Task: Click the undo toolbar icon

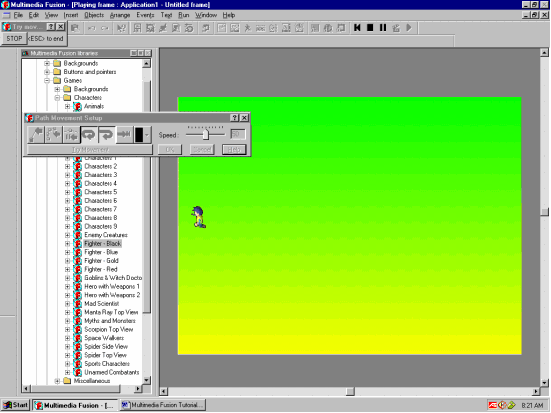Action: coord(92,28)
